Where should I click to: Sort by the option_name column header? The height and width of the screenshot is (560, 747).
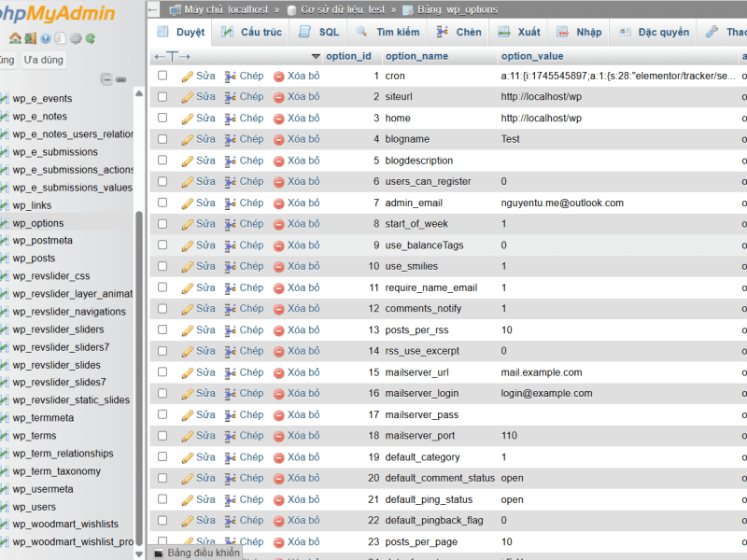(416, 56)
